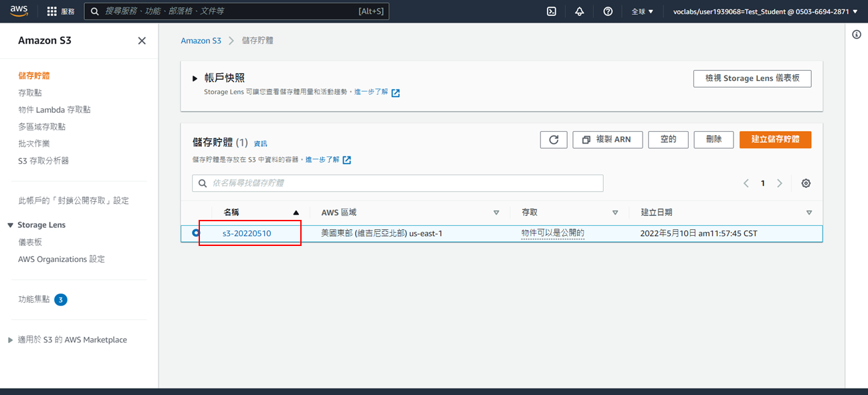Open 批次作業 navigation item
The image size is (868, 395).
[34, 144]
